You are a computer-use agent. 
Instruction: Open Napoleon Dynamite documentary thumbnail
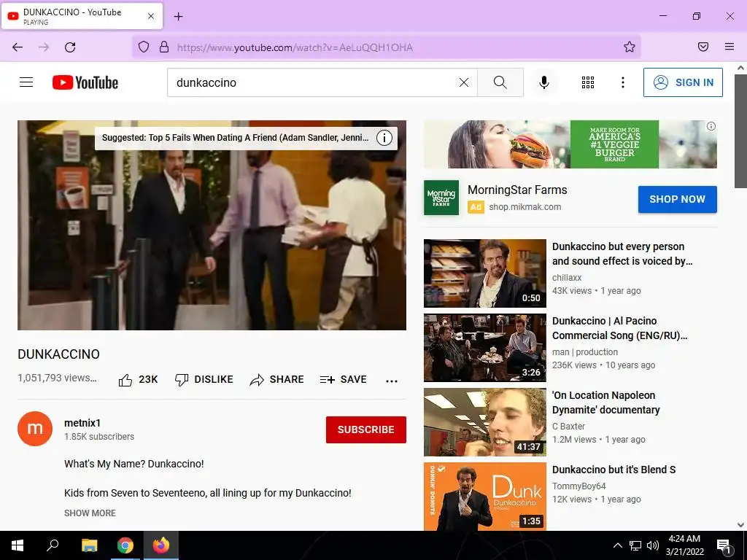(485, 422)
